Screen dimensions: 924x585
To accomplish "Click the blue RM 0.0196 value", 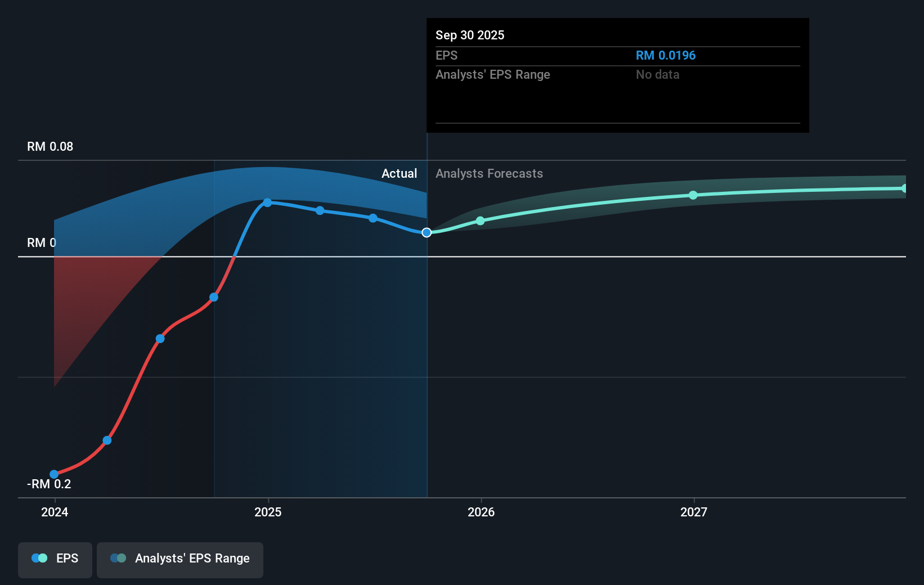I will tap(665, 55).
